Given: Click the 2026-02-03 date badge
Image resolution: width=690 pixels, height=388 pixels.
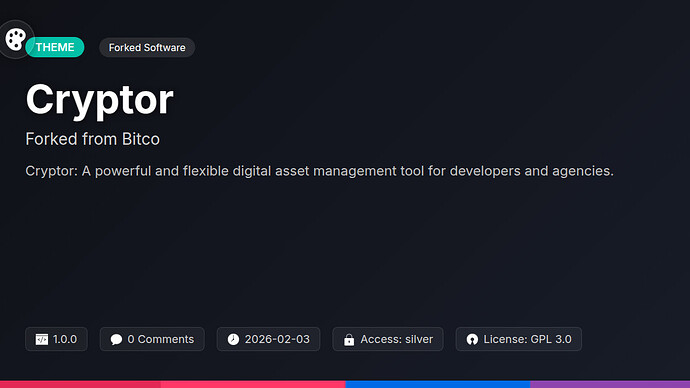Looking at the screenshot, I should coord(268,339).
